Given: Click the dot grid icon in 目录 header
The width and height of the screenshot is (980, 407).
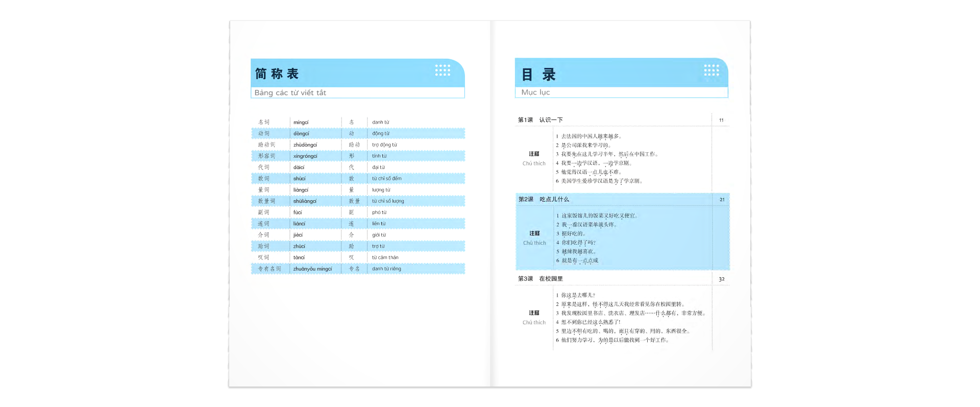Looking at the screenshot, I should click(711, 70).
